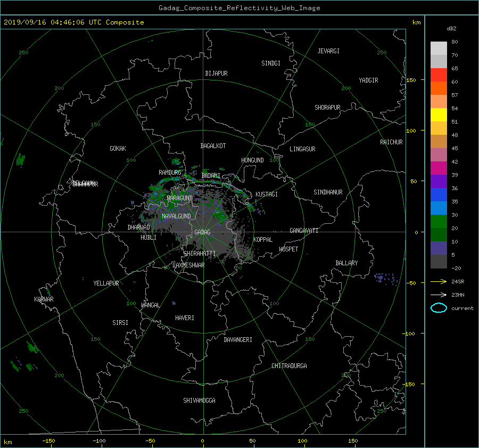Click the LAXMESHWAR city label

point(188,265)
